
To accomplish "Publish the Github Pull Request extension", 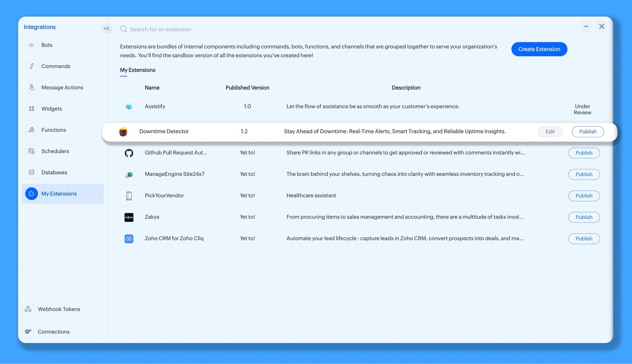I will click(584, 153).
